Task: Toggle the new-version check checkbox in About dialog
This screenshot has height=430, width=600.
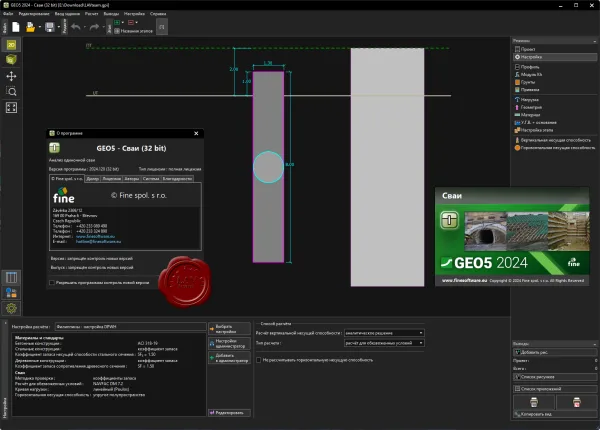Action: pyautogui.click(x=52, y=283)
